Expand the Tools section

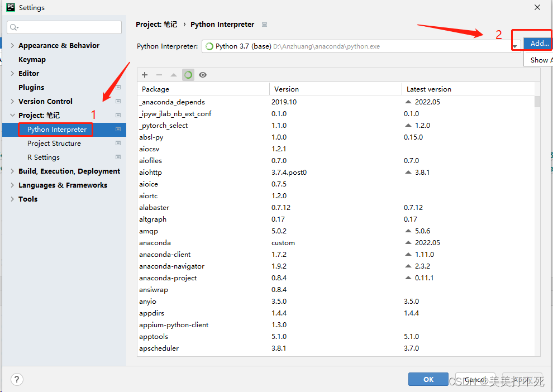(x=12, y=199)
